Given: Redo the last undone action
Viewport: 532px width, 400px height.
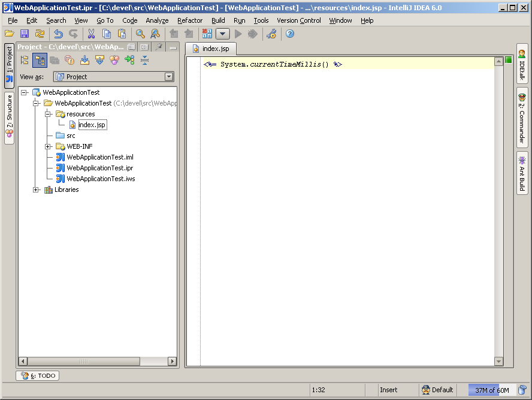Looking at the screenshot, I should [x=73, y=34].
